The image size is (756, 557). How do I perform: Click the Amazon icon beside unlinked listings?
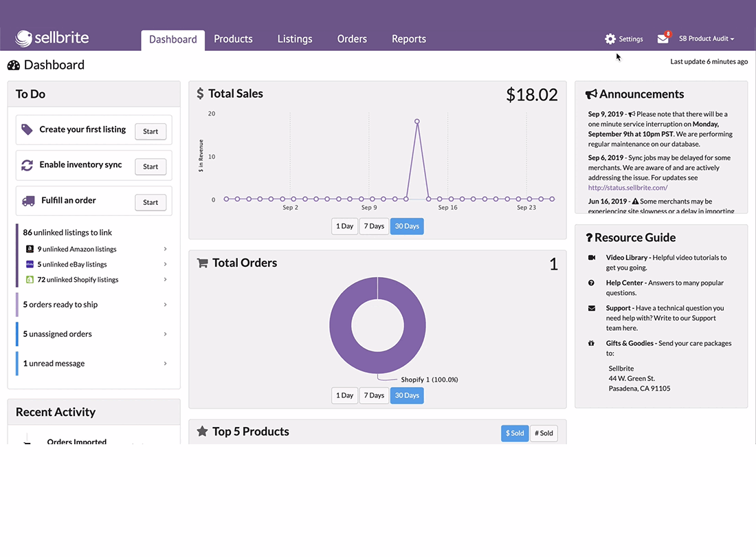click(x=30, y=249)
